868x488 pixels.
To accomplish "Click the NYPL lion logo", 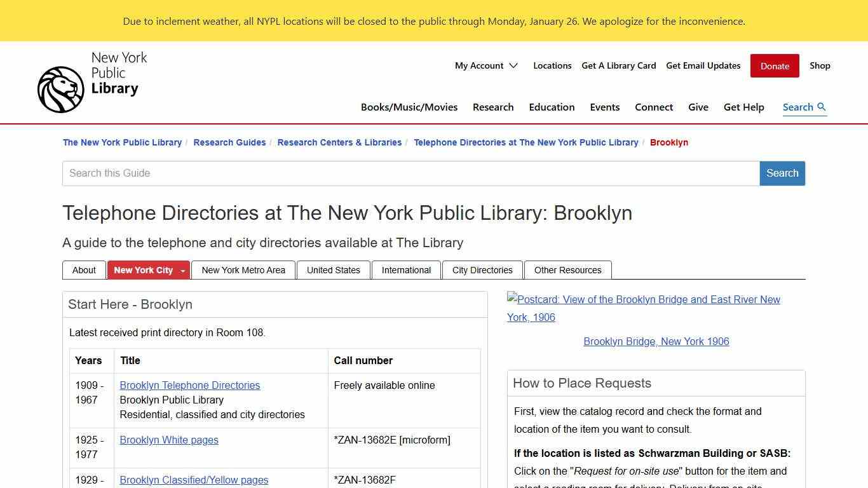I will coord(60,89).
